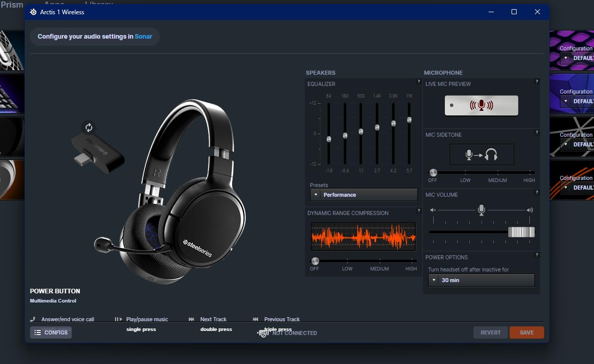This screenshot has width=594, height=364.
Task: Open the third Configuration DEFAULT dropdown in the background window
Action: (577, 144)
